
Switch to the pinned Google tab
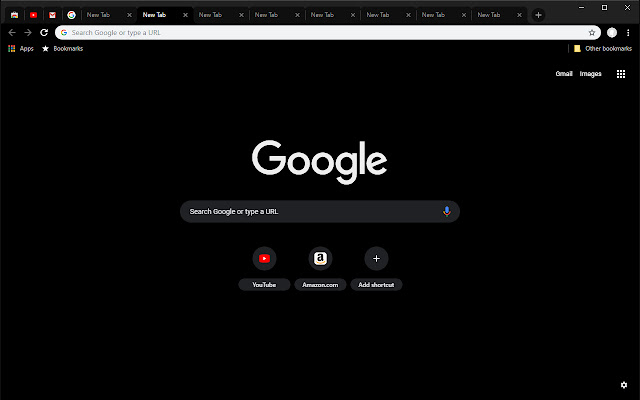[x=71, y=15]
